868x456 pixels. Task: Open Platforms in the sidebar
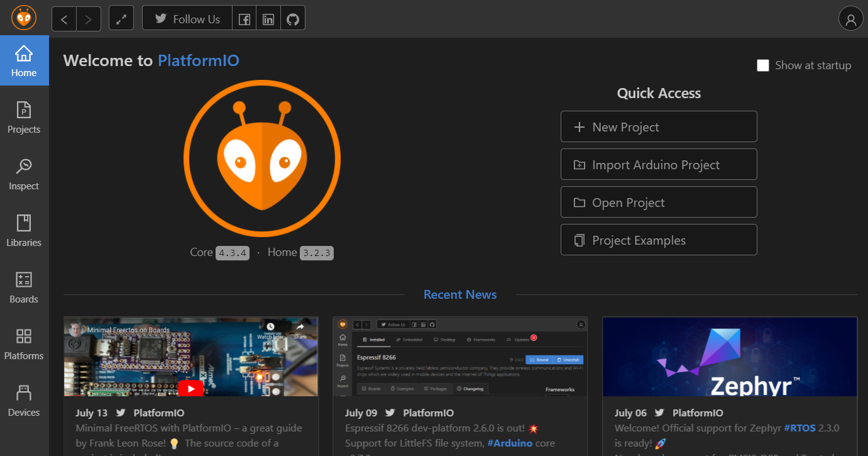pyautogui.click(x=24, y=344)
